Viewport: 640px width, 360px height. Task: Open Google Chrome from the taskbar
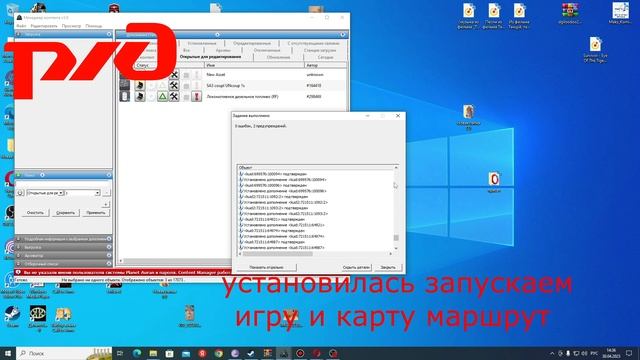pyautogui.click(x=218, y=353)
